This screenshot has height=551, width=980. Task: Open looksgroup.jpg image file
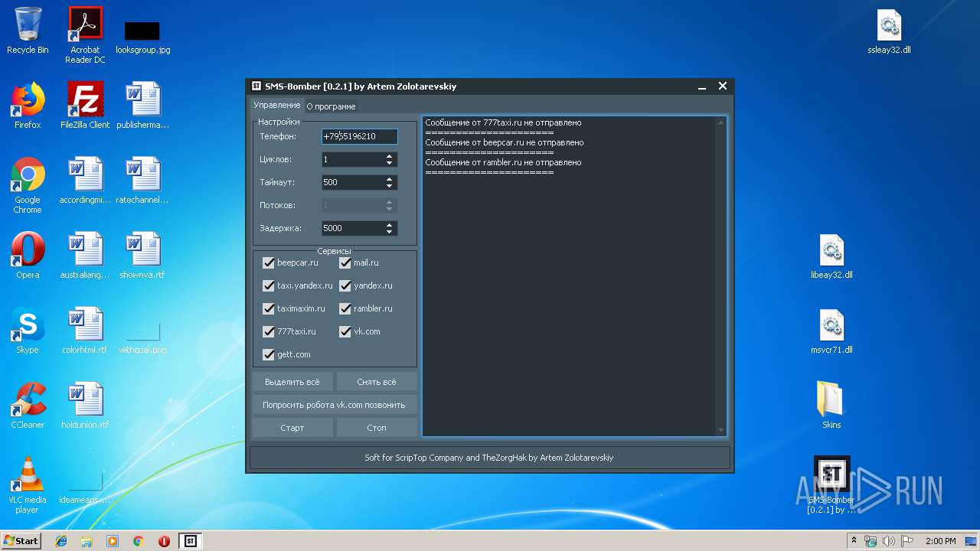point(142,37)
